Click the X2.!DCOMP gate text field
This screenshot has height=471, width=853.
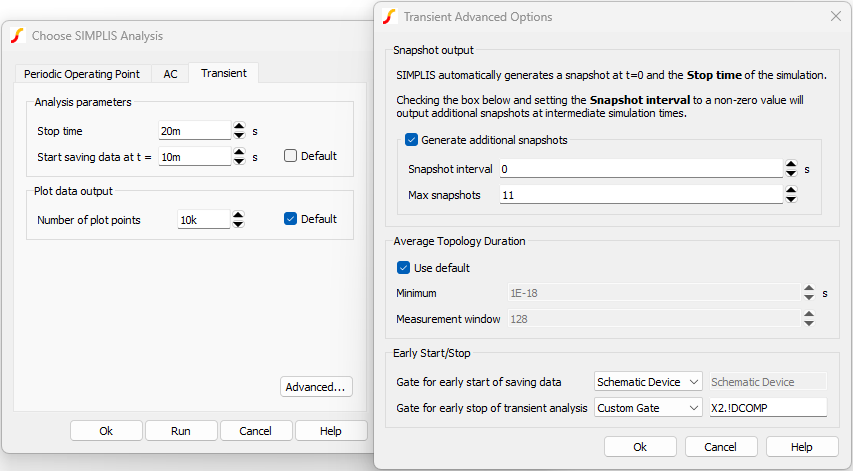(767, 407)
